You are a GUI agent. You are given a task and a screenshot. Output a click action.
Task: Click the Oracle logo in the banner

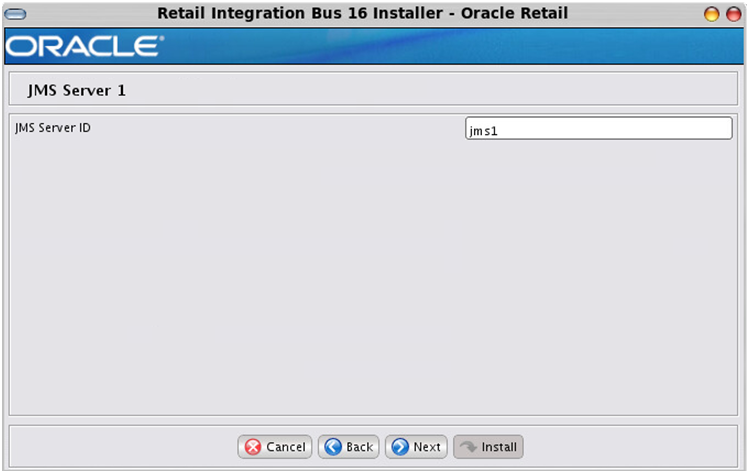tap(85, 46)
